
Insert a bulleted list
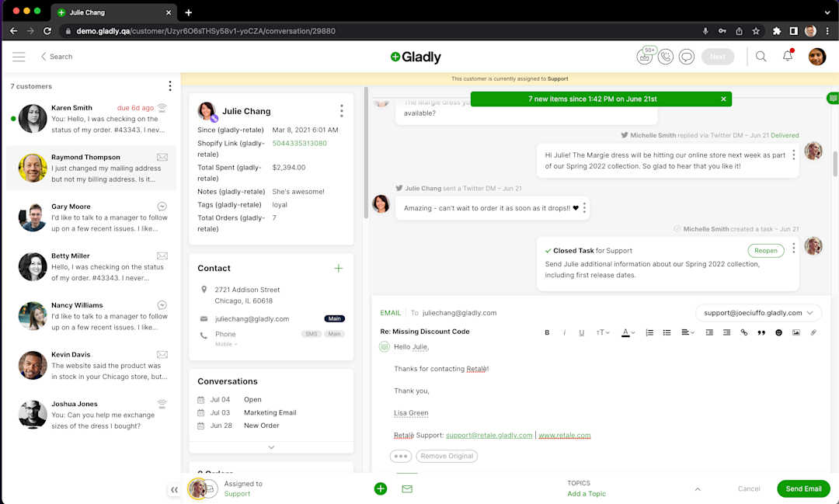tap(667, 333)
